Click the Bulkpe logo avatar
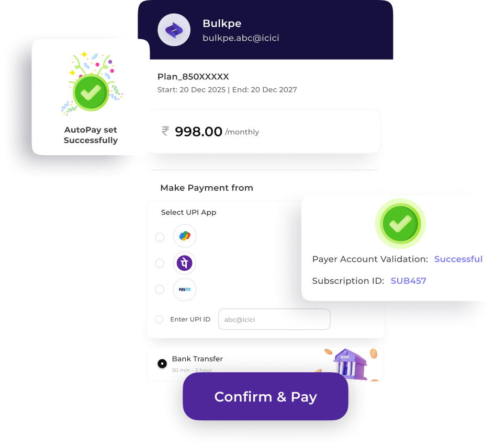 click(174, 30)
